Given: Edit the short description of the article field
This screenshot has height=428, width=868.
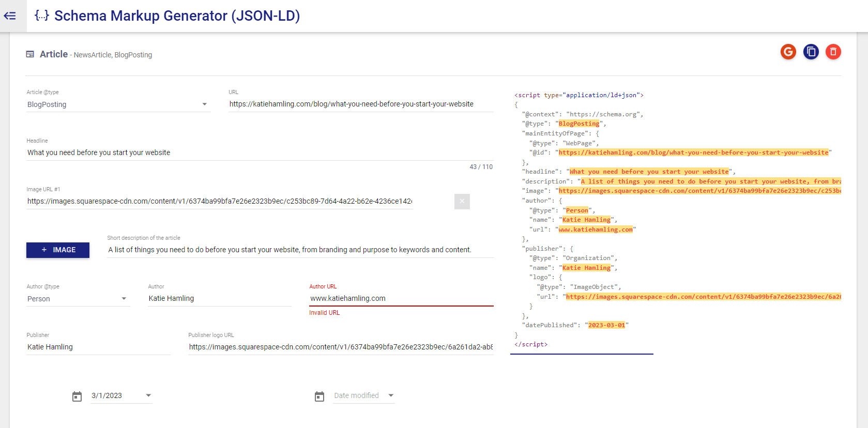Looking at the screenshot, I should click(300, 250).
